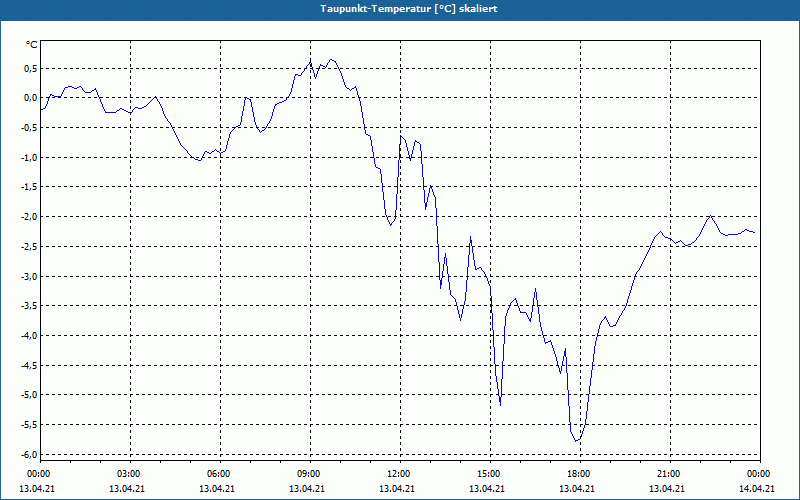
Task: Select the 14.04.21 date label
Action: coord(757,489)
